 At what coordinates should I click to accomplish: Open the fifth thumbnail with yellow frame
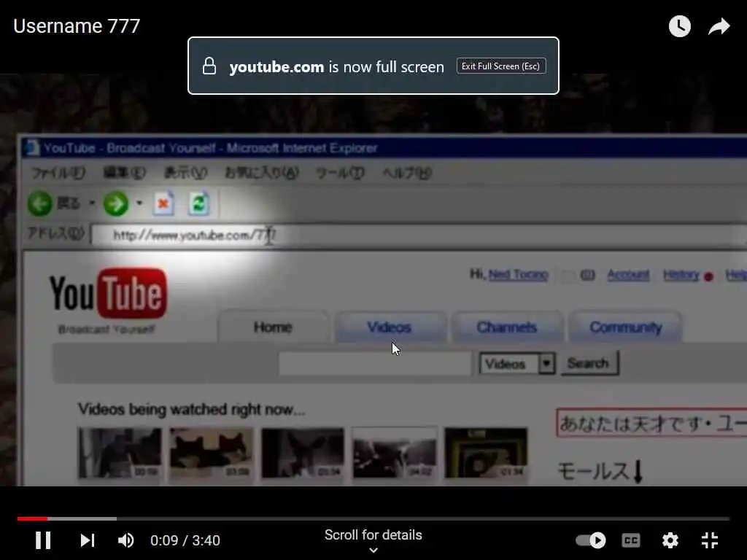[486, 453]
